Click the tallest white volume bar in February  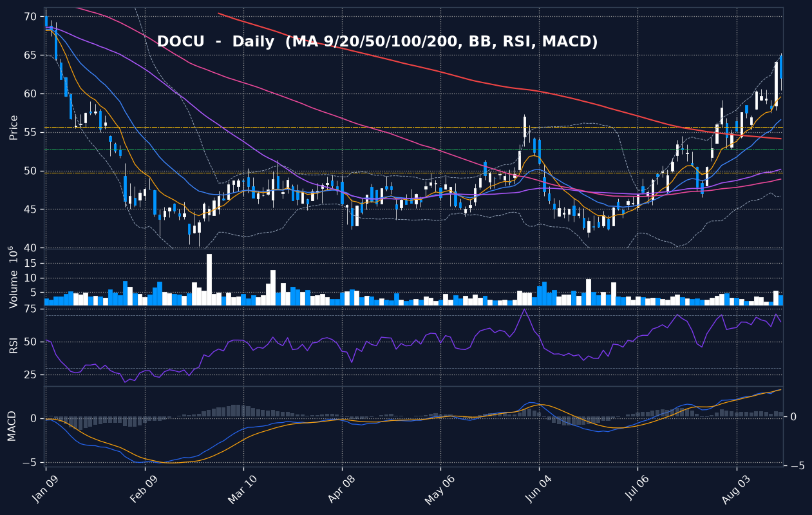209,279
